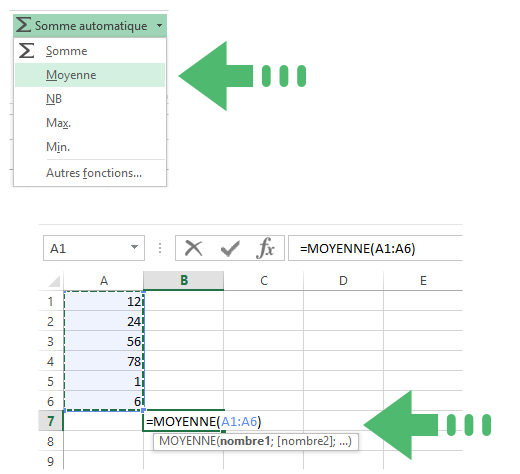Open the Somme automatique dropdown arrow
The width and height of the screenshot is (520, 474).
(x=159, y=25)
